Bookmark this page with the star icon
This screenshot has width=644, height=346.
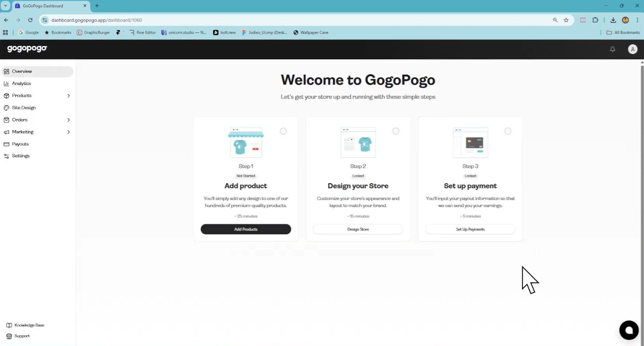(566, 20)
